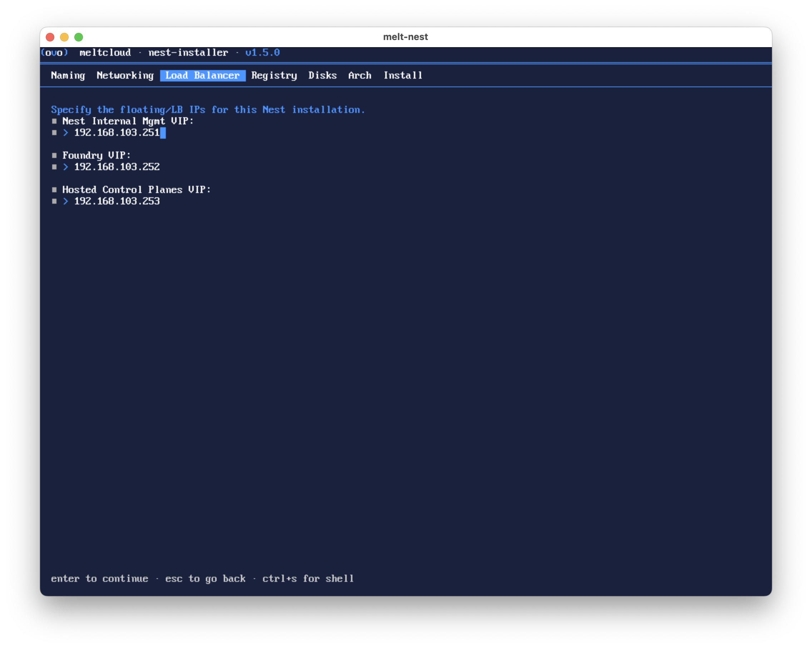Click the prompt arrow before 192.168.103.252

[x=65, y=167]
